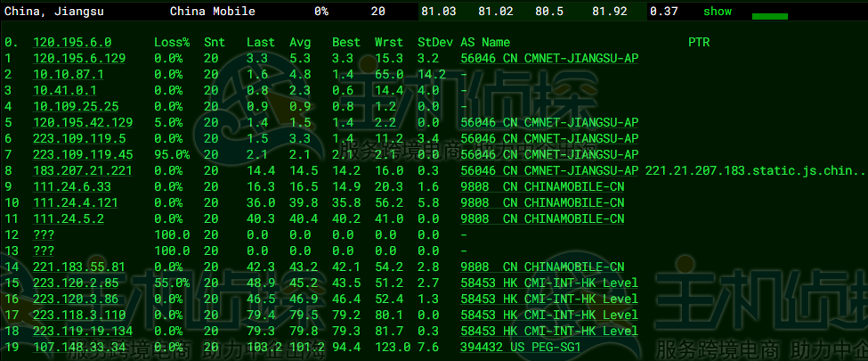
Task: Open IP link 223.109.119.45
Action: pyautogui.click(x=83, y=155)
